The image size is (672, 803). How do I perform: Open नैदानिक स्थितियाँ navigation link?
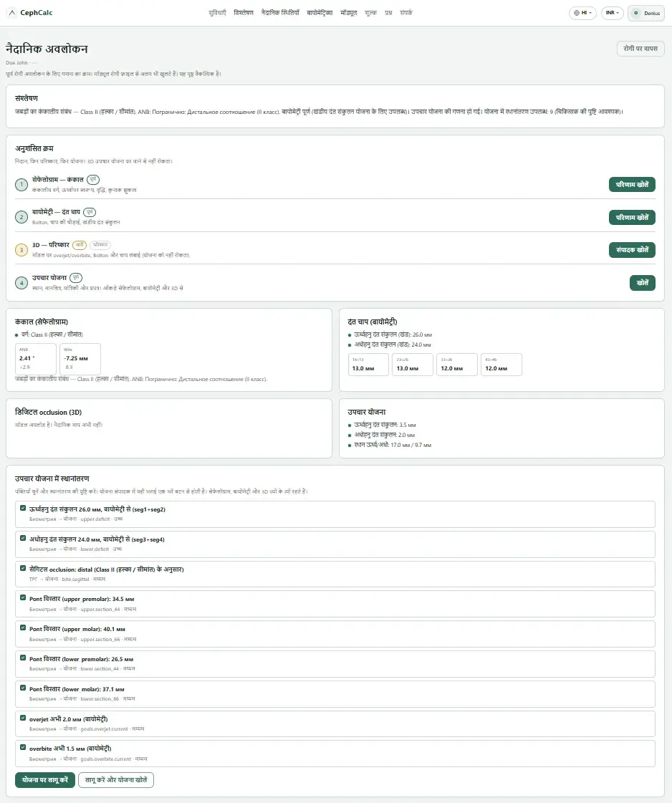[x=280, y=13]
